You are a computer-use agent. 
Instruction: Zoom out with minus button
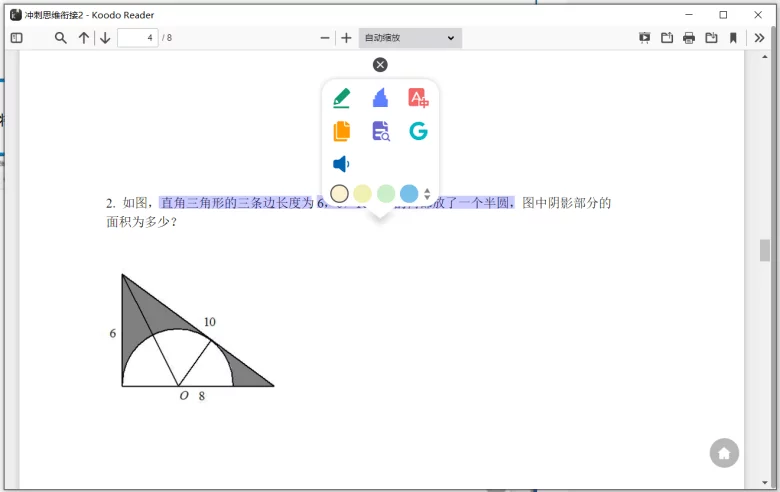point(325,38)
